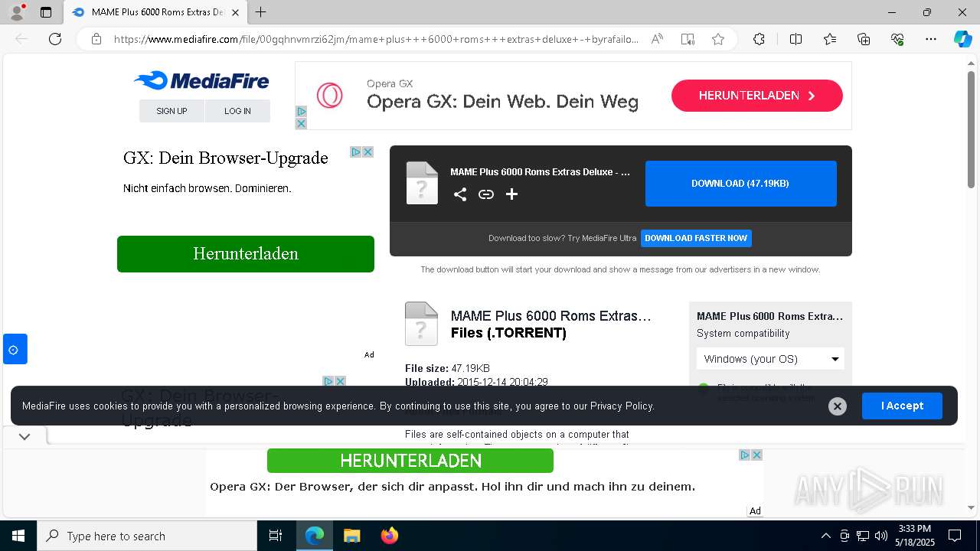Viewport: 980px width, 551px height.
Task: Click the taskbar search box
Action: pyautogui.click(x=147, y=536)
